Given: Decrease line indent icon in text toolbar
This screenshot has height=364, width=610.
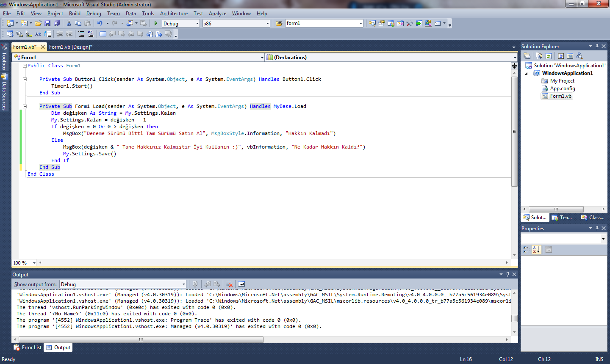Looking at the screenshot, I should tap(60, 34).
